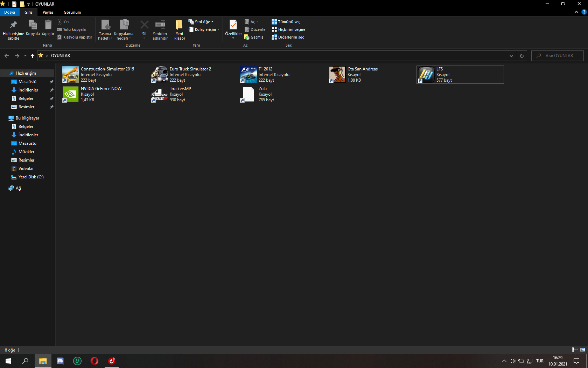Switch to the Paylaş ribbon tab
Viewport: 588px width, 368px height.
[48, 12]
